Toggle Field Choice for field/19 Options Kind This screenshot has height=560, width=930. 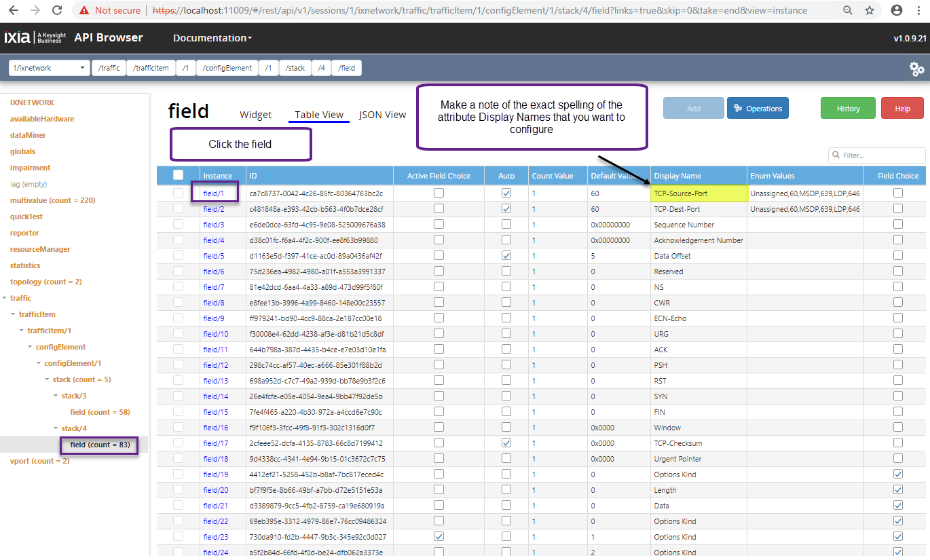pos(898,474)
